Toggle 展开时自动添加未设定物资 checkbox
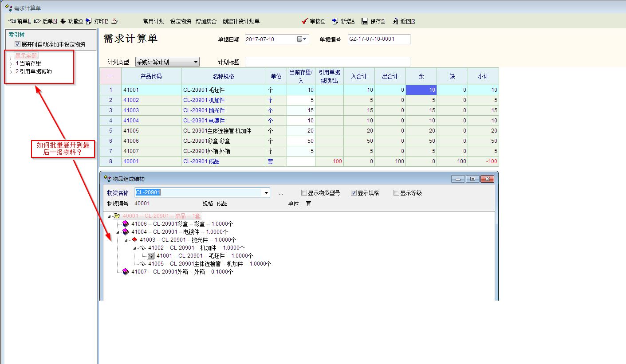The height and width of the screenshot is (364, 626). click(17, 44)
